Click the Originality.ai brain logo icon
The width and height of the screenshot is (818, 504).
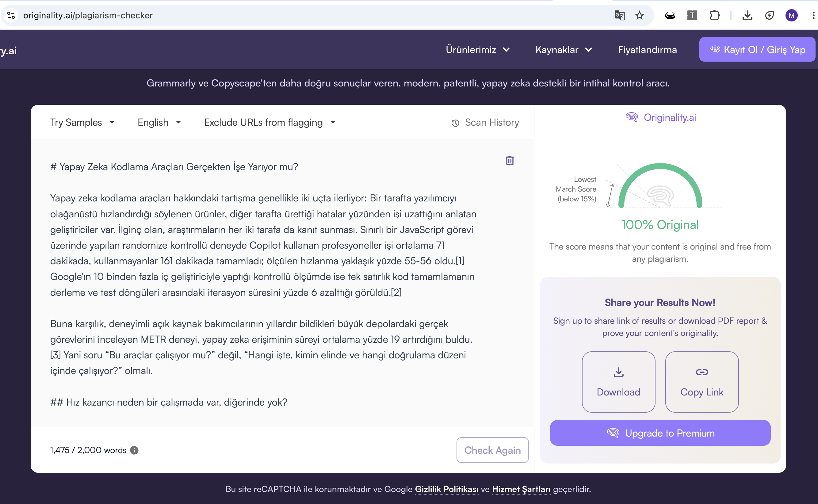(x=632, y=117)
